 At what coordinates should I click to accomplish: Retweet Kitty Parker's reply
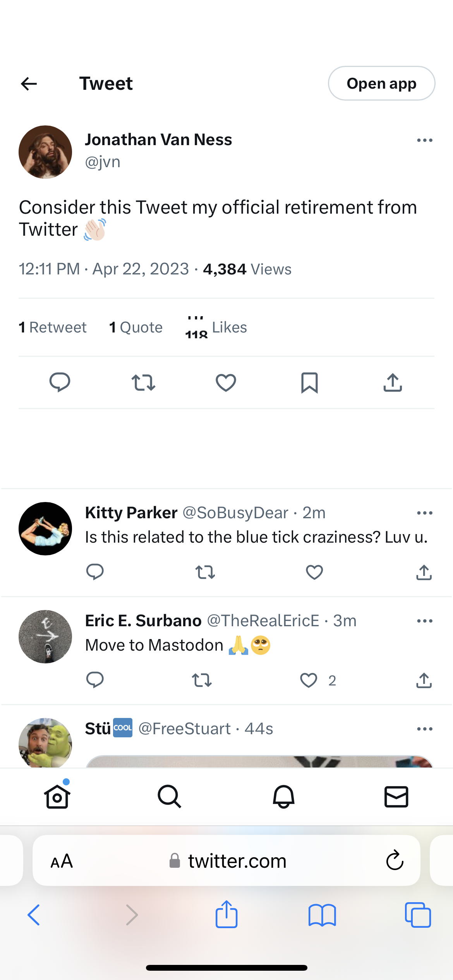pyautogui.click(x=205, y=572)
